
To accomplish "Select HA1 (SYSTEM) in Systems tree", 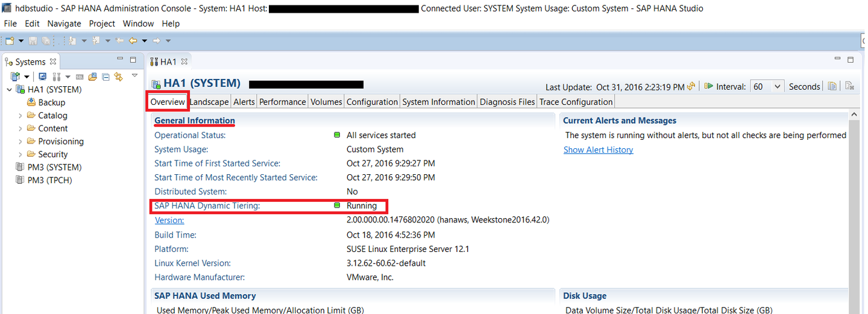I will pyautogui.click(x=54, y=89).
